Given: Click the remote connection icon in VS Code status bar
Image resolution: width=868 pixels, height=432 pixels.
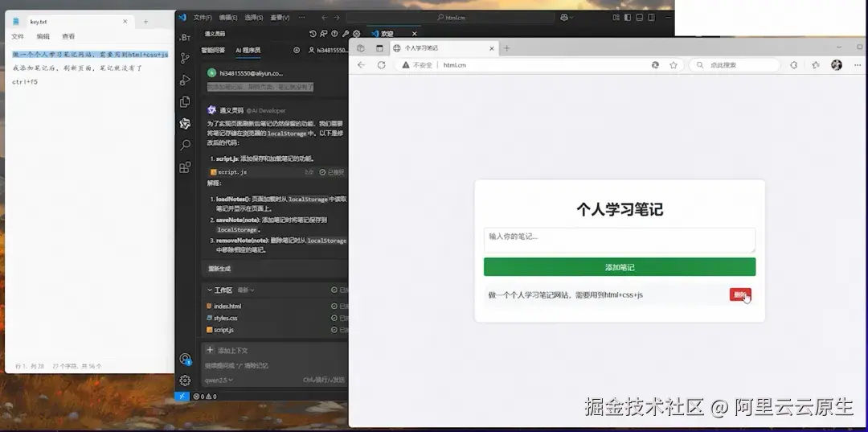Looking at the screenshot, I should coord(182,397).
